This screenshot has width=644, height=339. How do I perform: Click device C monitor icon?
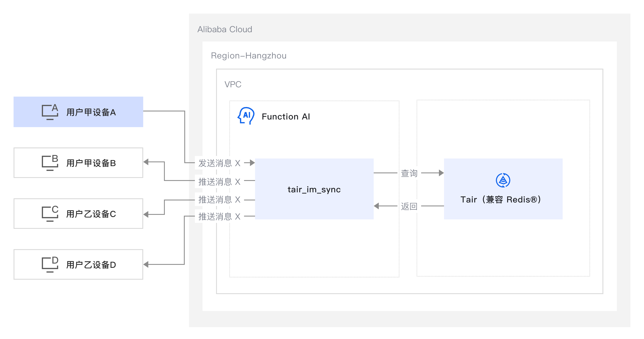coord(50,214)
